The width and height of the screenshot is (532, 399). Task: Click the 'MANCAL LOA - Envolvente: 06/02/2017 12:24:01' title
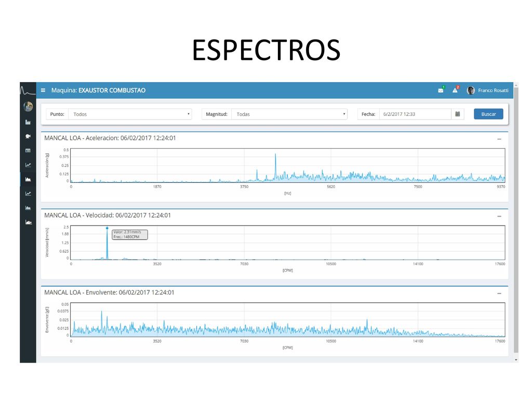[x=109, y=292]
